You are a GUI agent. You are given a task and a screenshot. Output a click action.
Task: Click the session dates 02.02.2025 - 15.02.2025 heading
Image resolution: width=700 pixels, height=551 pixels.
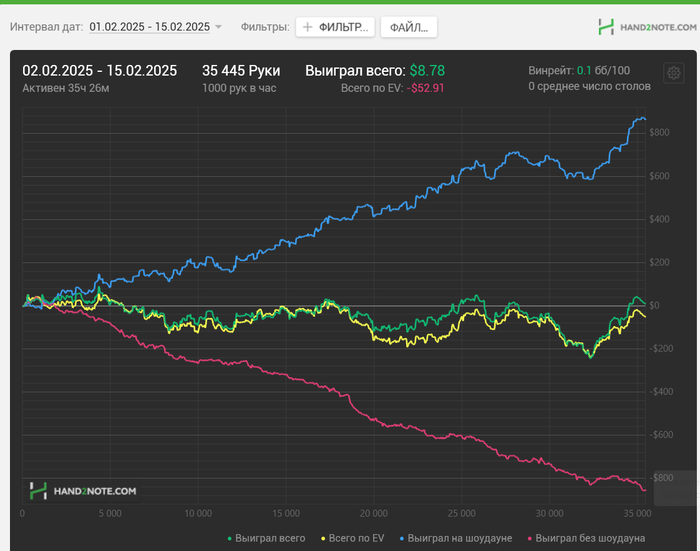(100, 71)
